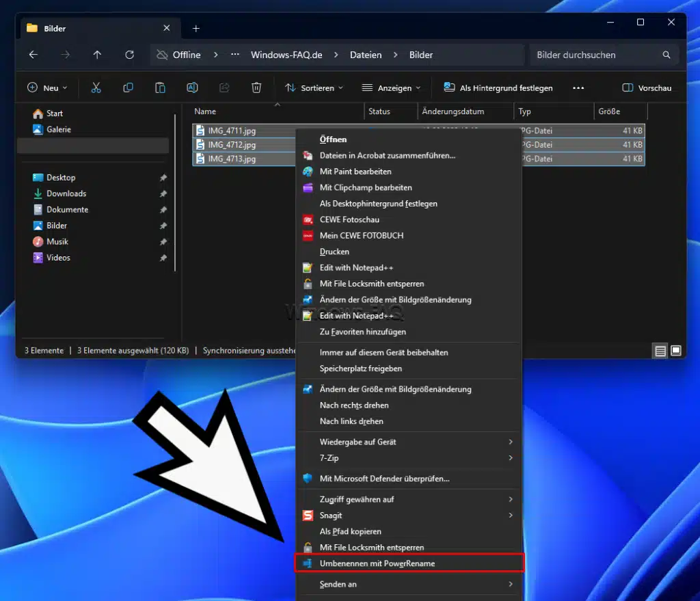Select Mit Paint bearbeiten
This screenshot has width=700, height=601.
click(x=409, y=172)
